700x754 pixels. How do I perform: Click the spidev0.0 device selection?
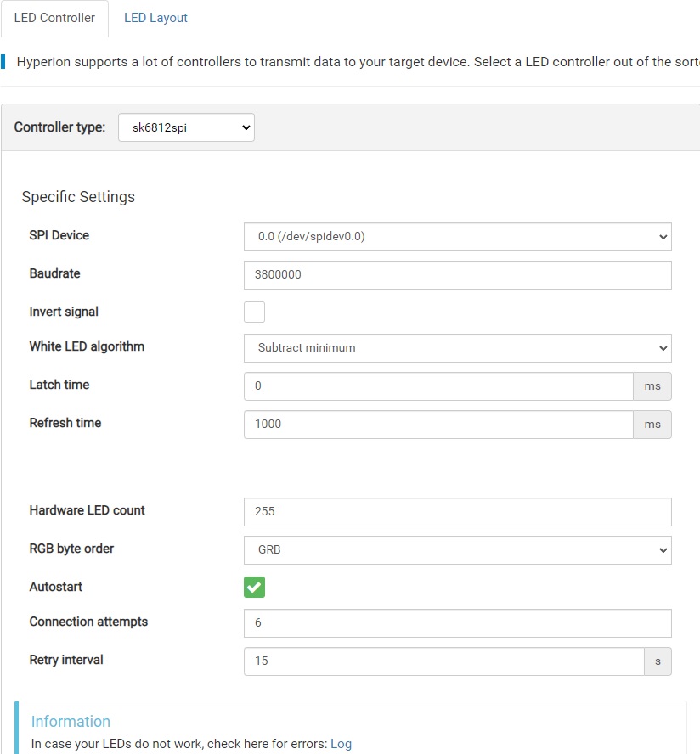pyautogui.click(x=457, y=237)
